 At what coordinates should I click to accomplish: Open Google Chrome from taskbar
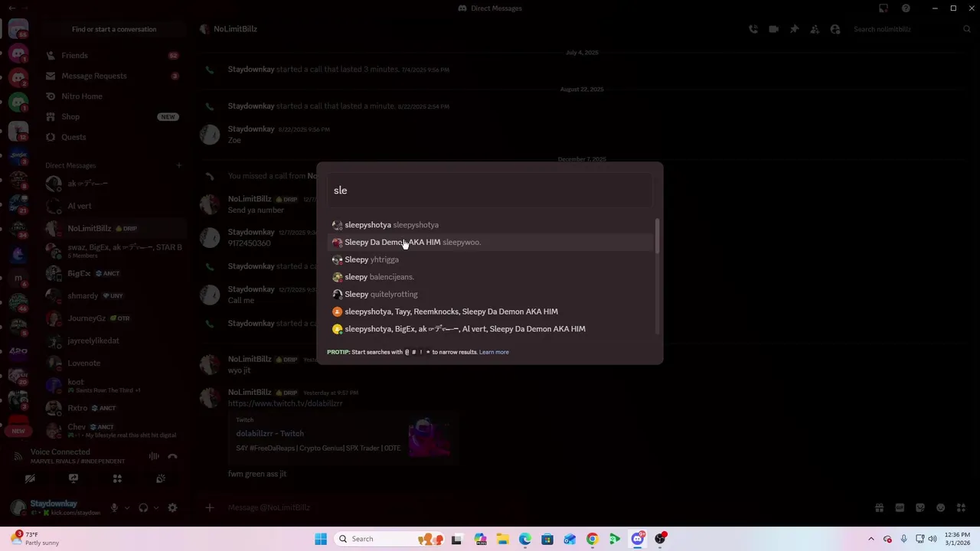point(592,539)
